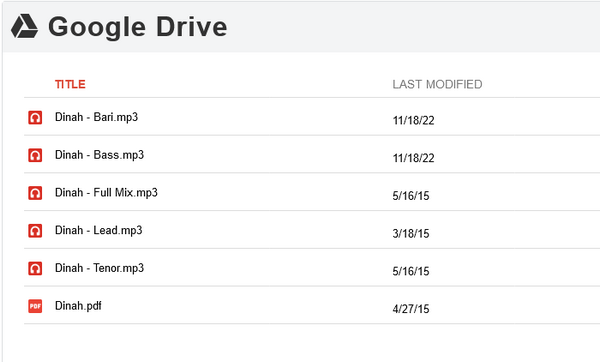Click the Google Drive header title text
This screenshot has height=362, width=600.
[x=138, y=27]
